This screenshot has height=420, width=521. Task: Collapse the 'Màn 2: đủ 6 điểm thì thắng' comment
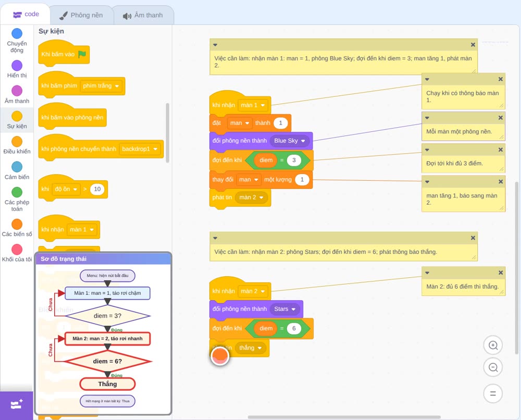point(427,273)
